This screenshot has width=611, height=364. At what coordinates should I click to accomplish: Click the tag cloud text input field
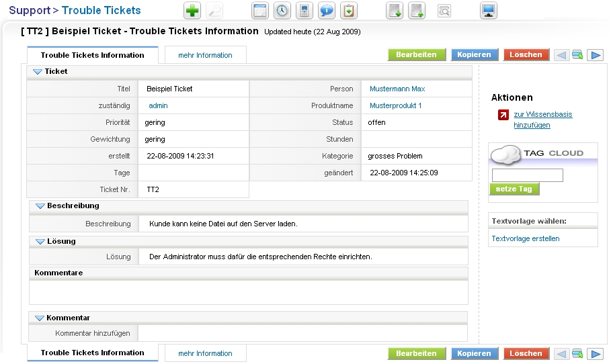click(x=527, y=175)
